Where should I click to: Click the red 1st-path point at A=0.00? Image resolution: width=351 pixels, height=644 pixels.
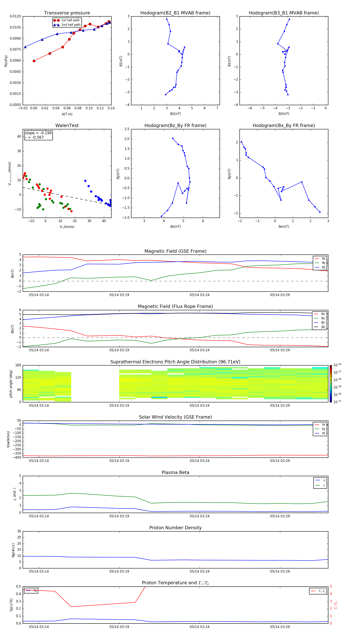point(34,61)
